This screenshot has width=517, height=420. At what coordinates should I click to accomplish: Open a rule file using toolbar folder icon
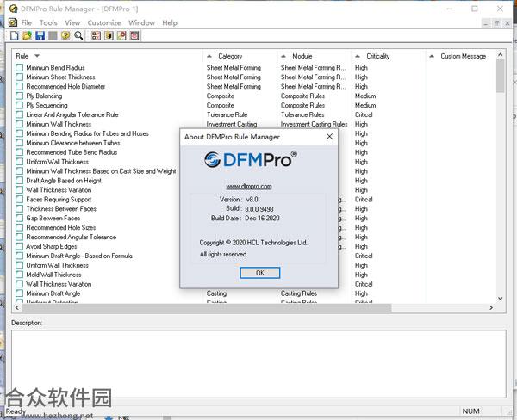27,35
